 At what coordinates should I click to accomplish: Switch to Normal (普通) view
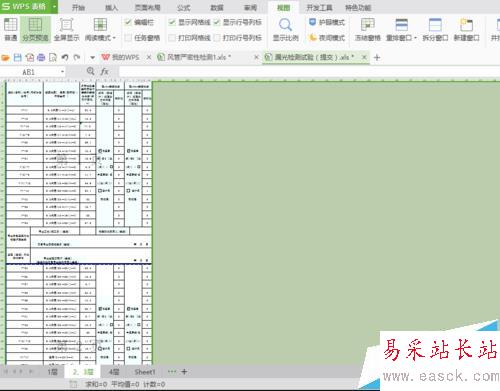tap(10, 29)
